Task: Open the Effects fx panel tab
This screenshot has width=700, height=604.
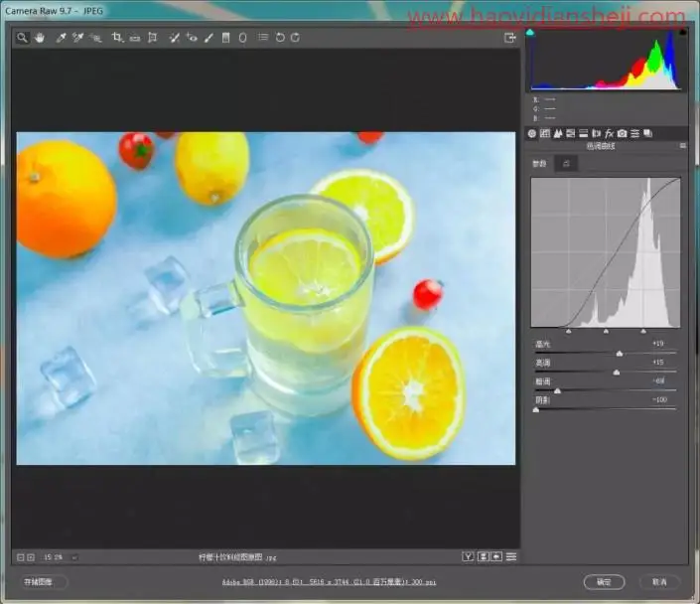Action: [x=609, y=133]
